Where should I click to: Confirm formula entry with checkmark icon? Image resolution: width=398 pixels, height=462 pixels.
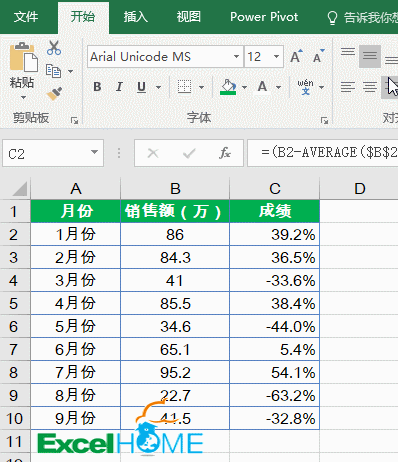(x=189, y=153)
